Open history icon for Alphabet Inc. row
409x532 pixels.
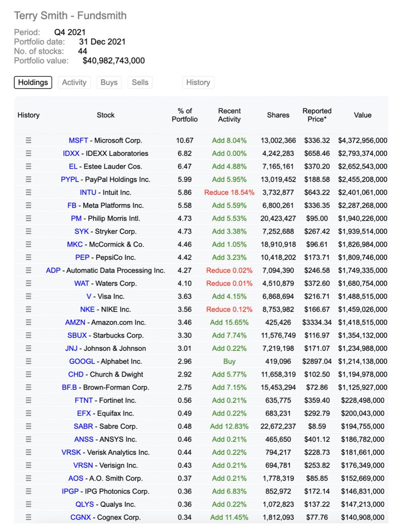pos(28,362)
